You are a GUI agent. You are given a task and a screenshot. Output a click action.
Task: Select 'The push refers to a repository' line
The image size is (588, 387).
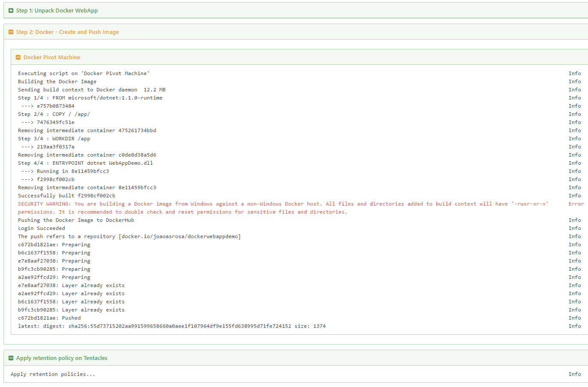coord(129,236)
